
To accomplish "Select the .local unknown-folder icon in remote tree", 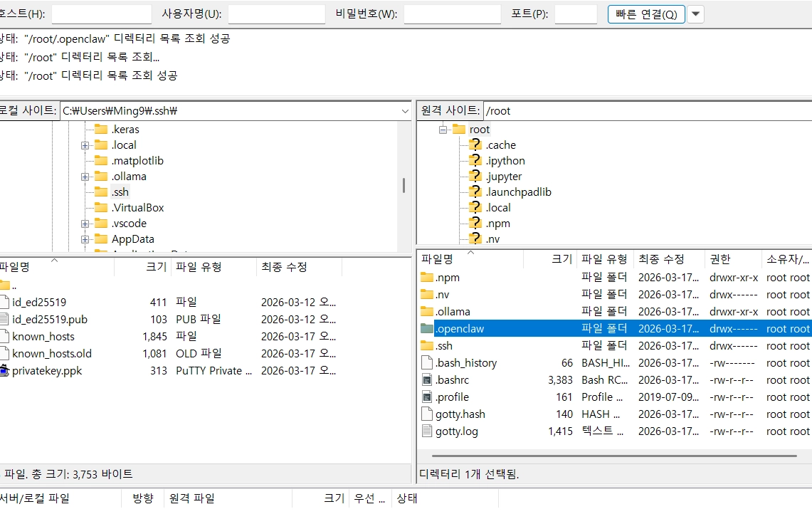I will coord(475,207).
